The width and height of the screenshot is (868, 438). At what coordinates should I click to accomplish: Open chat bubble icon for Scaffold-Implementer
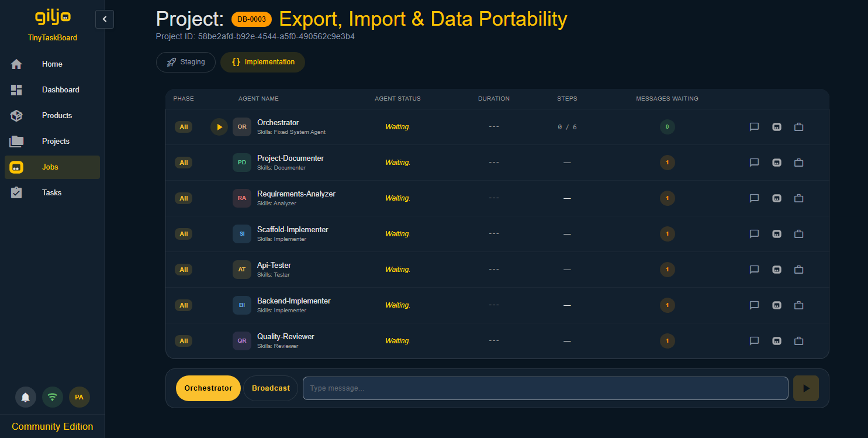[754, 234]
